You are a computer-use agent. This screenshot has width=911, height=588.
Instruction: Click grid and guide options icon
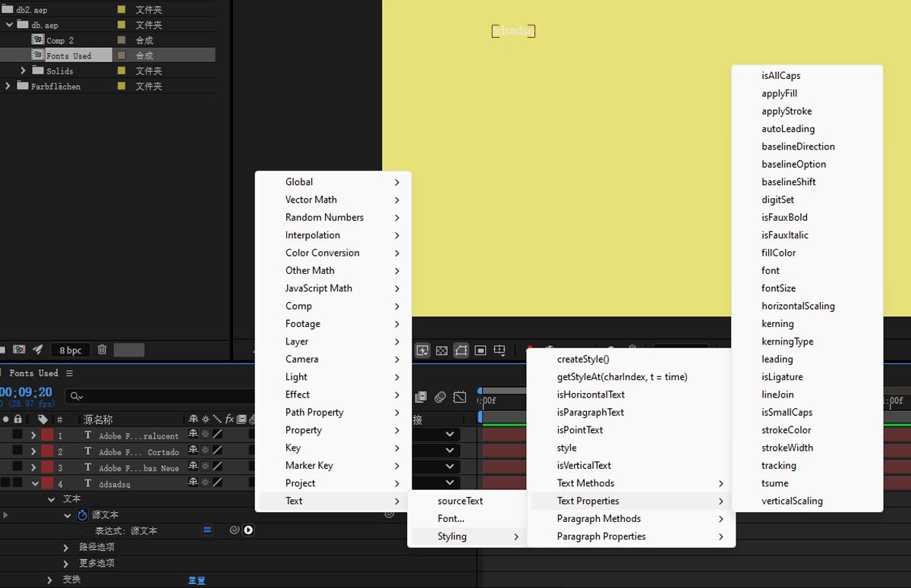500,351
